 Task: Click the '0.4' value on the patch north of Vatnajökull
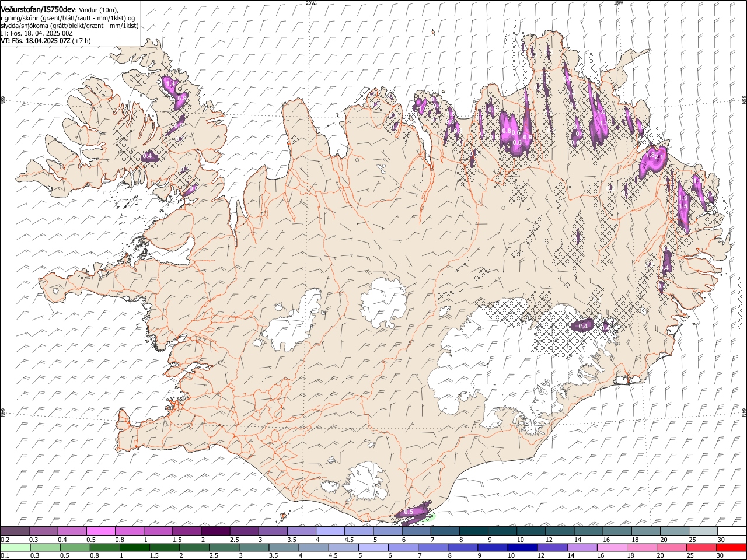click(582, 326)
